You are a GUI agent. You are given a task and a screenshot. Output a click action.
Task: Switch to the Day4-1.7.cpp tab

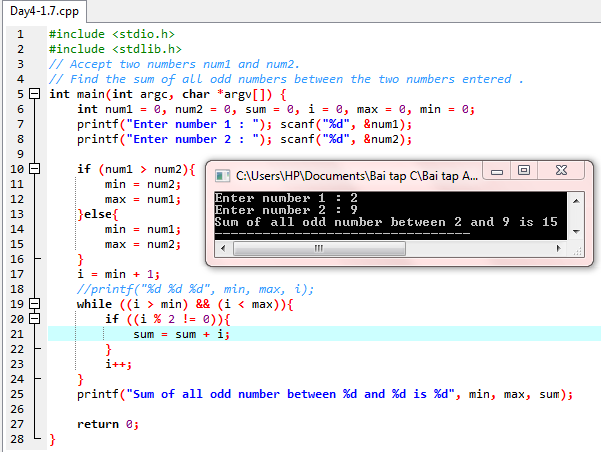44,11
